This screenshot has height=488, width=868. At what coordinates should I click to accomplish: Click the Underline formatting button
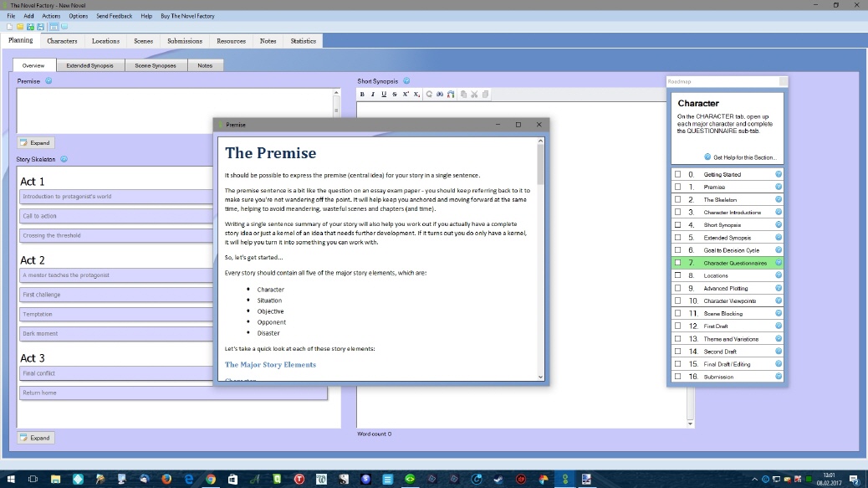[x=384, y=94]
